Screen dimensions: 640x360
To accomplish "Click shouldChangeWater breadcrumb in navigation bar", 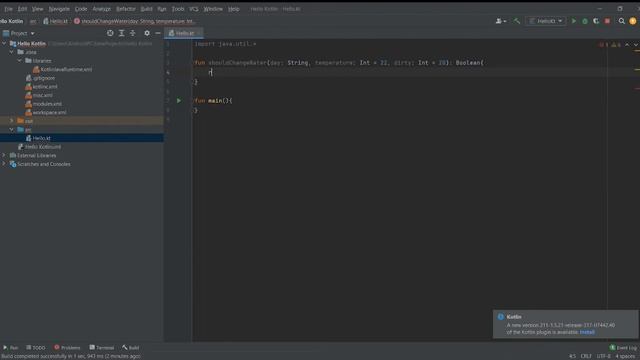I will [x=134, y=21].
